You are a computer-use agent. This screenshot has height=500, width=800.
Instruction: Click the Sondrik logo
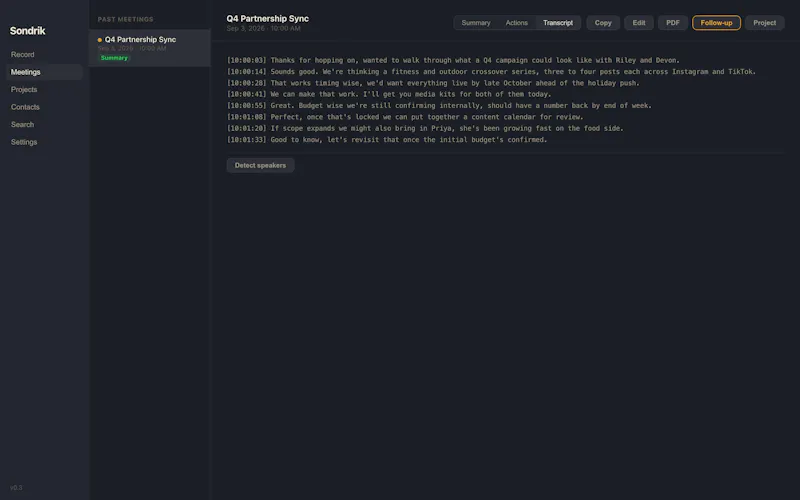(28, 31)
